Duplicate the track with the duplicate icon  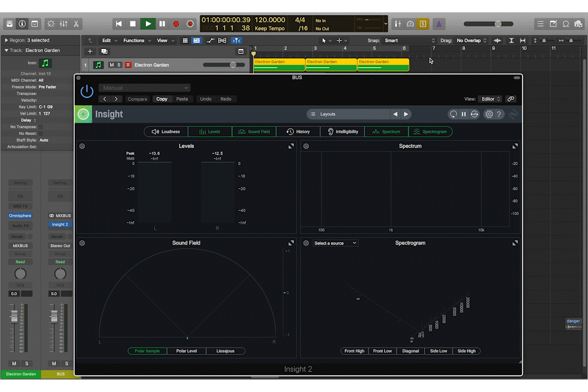[x=104, y=51]
